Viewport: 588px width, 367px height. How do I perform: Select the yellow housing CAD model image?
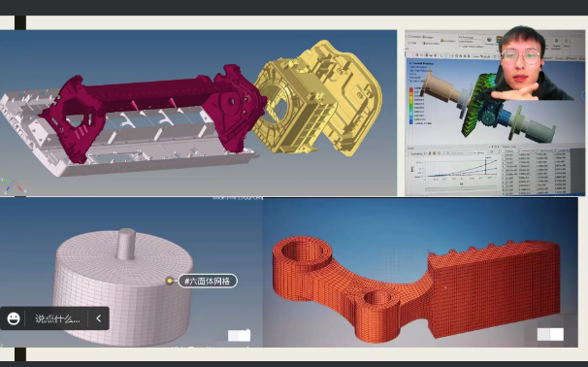point(318,98)
